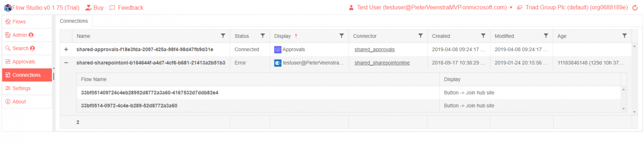Click the SharePoint connector icon in row
Screen dimensions: 644x147
(278, 63)
